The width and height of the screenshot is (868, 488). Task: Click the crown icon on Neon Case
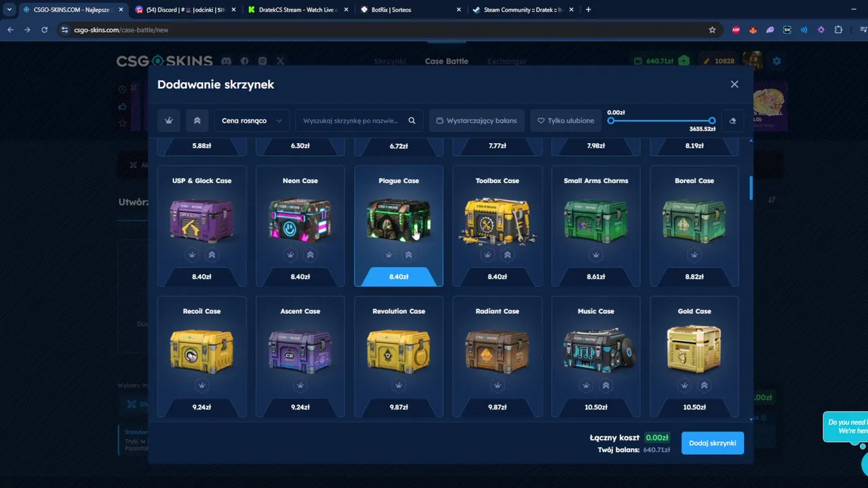click(290, 255)
